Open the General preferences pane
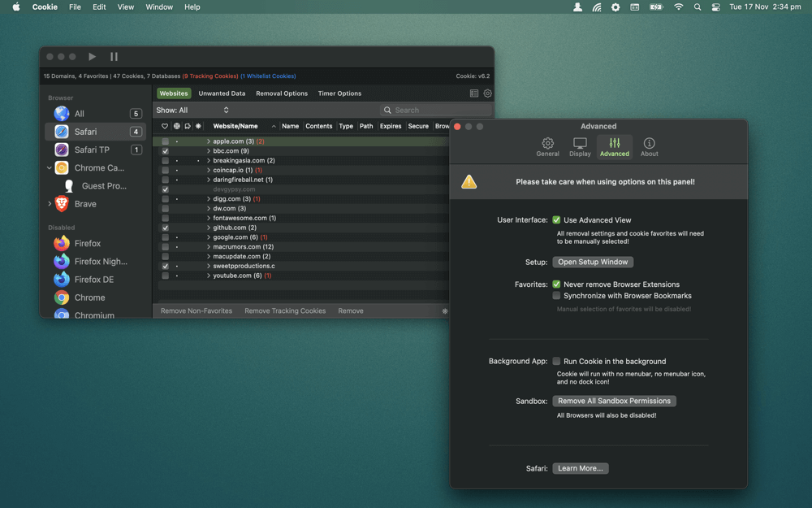 point(547,147)
